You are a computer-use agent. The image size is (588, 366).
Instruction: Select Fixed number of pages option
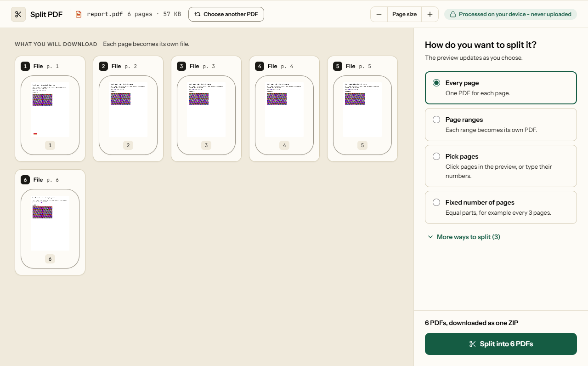pos(501,207)
